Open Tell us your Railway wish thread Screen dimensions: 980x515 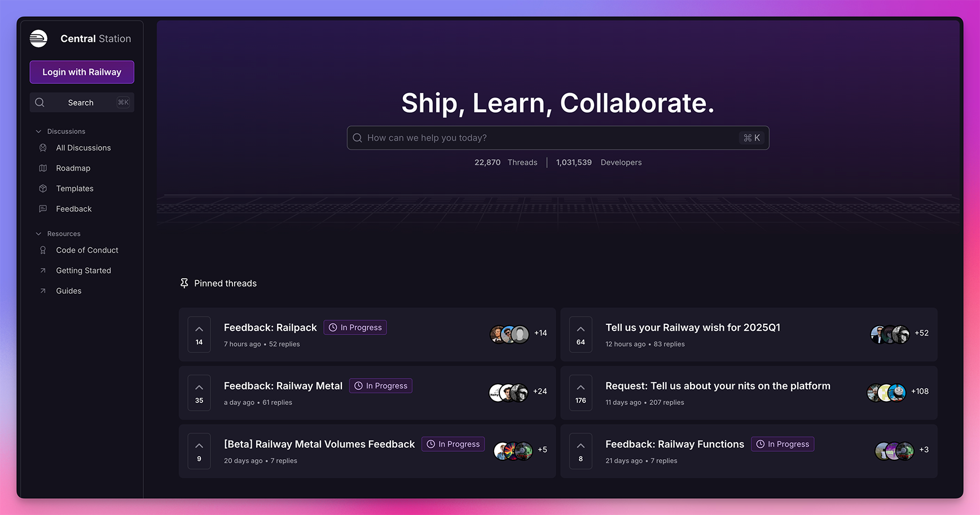point(693,328)
